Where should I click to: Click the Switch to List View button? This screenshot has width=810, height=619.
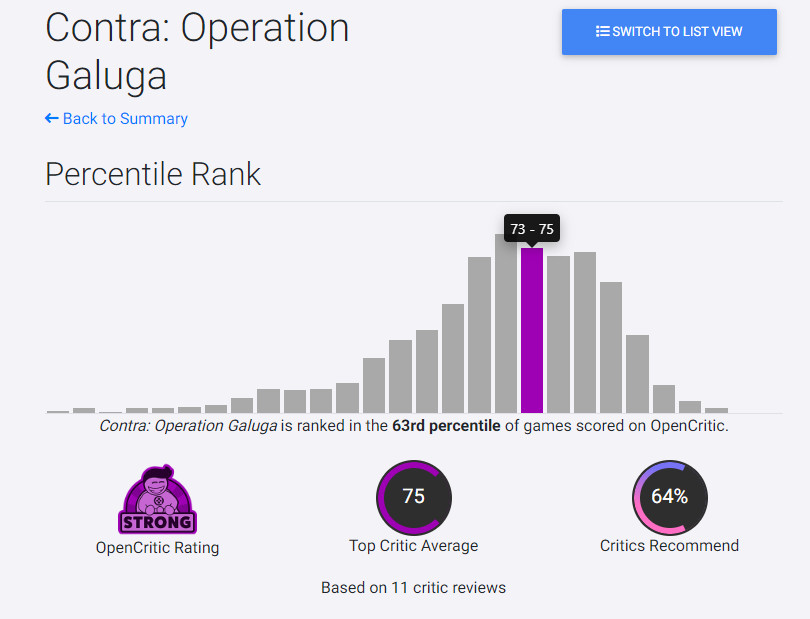[x=669, y=32]
